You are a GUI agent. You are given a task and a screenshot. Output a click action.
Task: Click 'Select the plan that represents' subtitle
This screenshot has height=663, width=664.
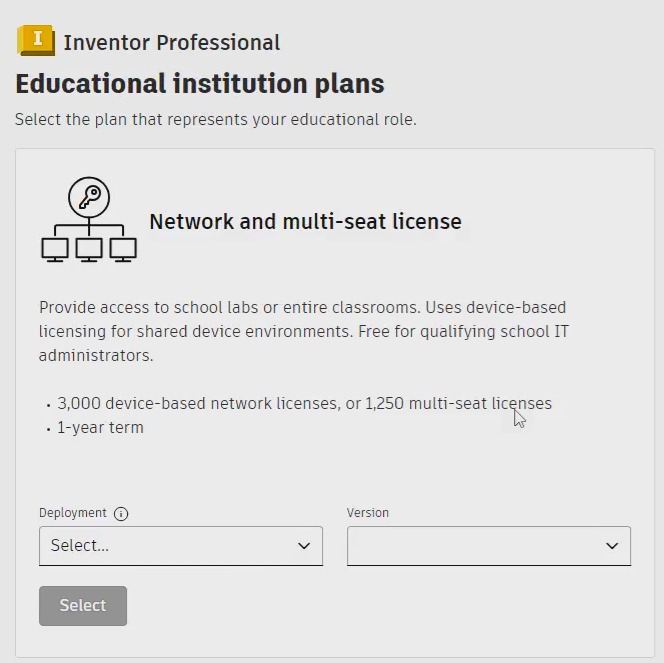(216, 119)
